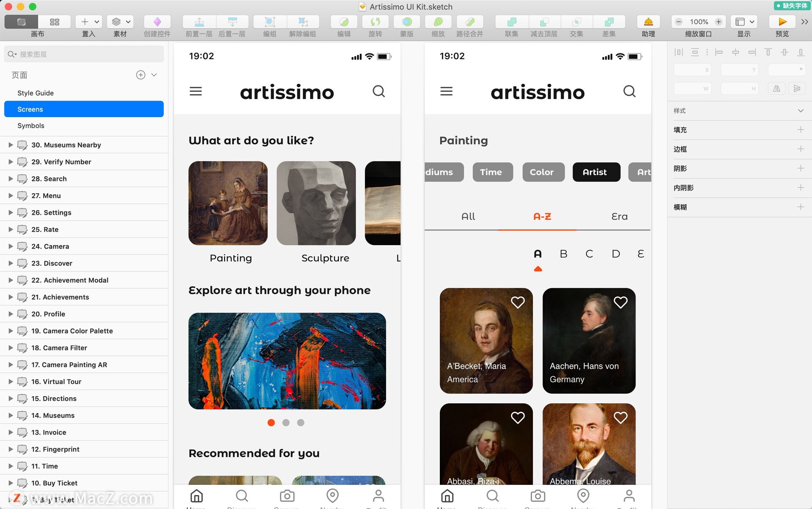Click the Ungroup (解除编组) toolbar icon
Image resolution: width=812 pixels, height=509 pixels.
[x=303, y=22]
